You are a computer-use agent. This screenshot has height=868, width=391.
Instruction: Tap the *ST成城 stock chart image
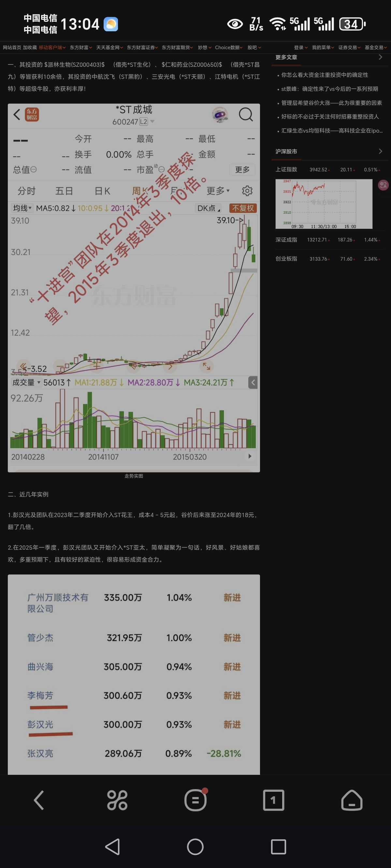(134, 288)
